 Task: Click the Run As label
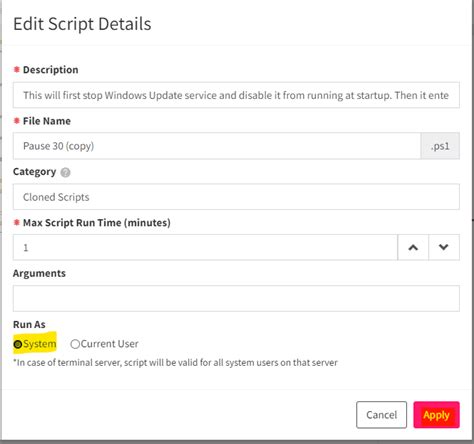coord(29,324)
